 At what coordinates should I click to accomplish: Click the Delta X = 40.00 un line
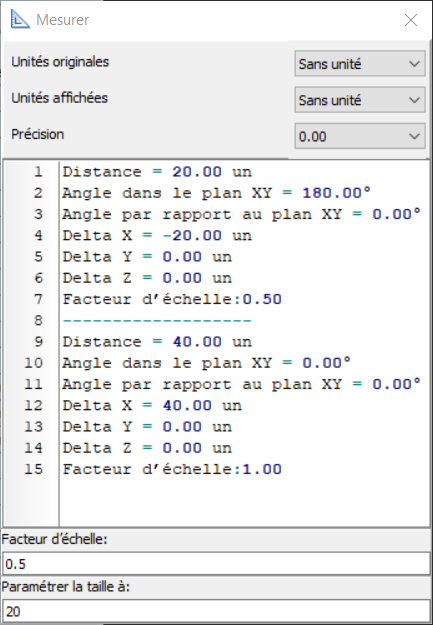coord(152,405)
